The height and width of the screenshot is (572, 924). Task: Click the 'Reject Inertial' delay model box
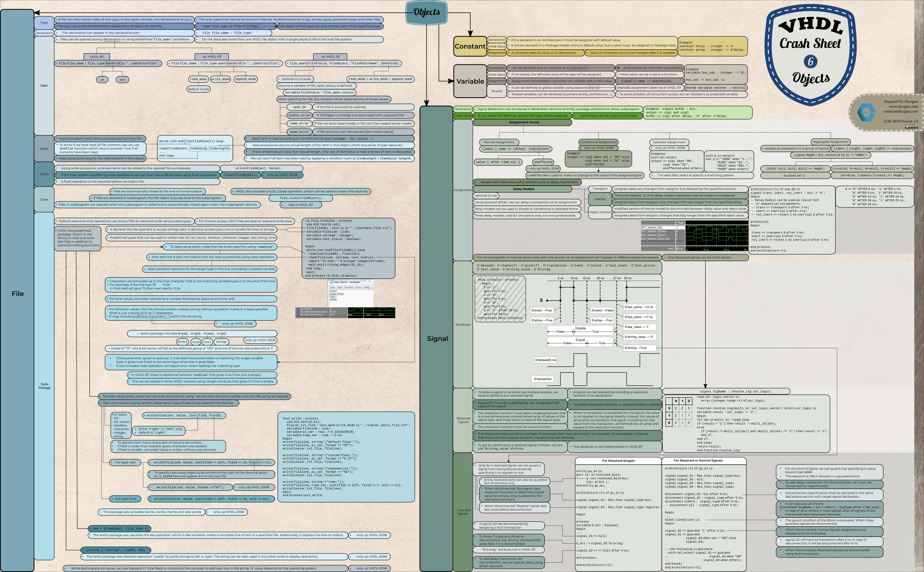[600, 212]
